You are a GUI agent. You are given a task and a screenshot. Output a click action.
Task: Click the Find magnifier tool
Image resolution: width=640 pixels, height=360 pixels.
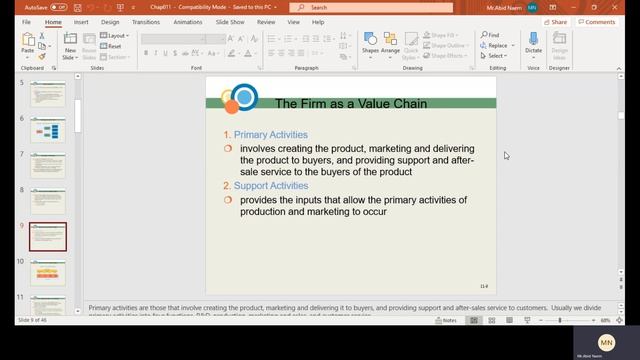click(490, 35)
